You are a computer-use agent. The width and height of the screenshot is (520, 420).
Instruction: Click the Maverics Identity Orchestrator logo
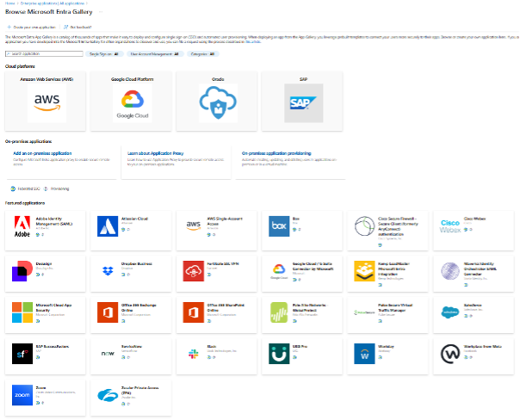tap(450, 271)
